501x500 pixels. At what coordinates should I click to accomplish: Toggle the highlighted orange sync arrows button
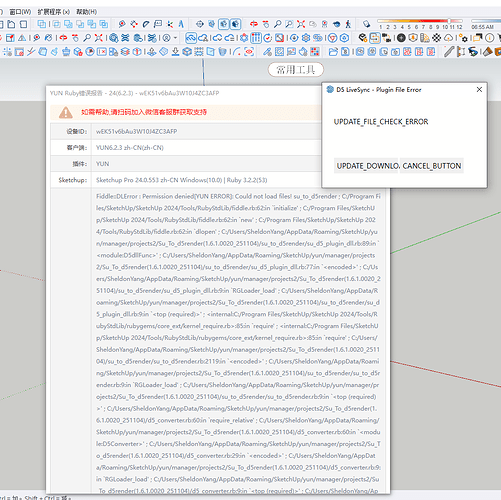(375, 38)
